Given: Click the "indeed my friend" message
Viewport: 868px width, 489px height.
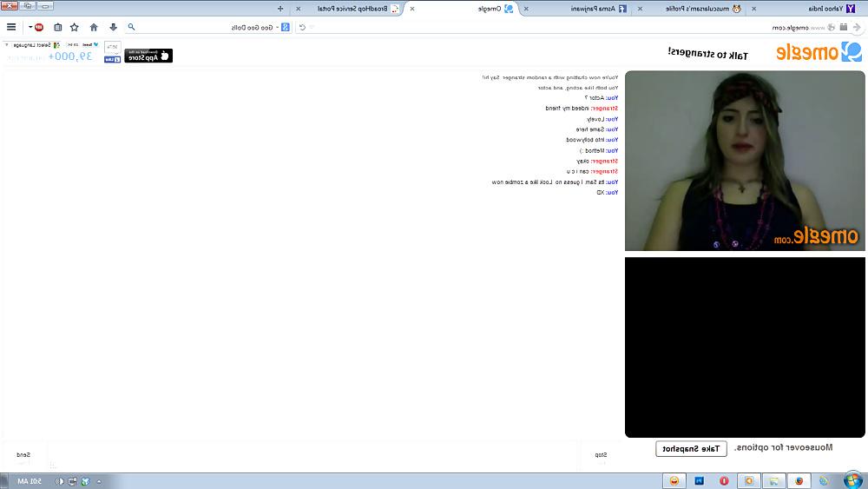Looking at the screenshot, I should [x=582, y=108].
